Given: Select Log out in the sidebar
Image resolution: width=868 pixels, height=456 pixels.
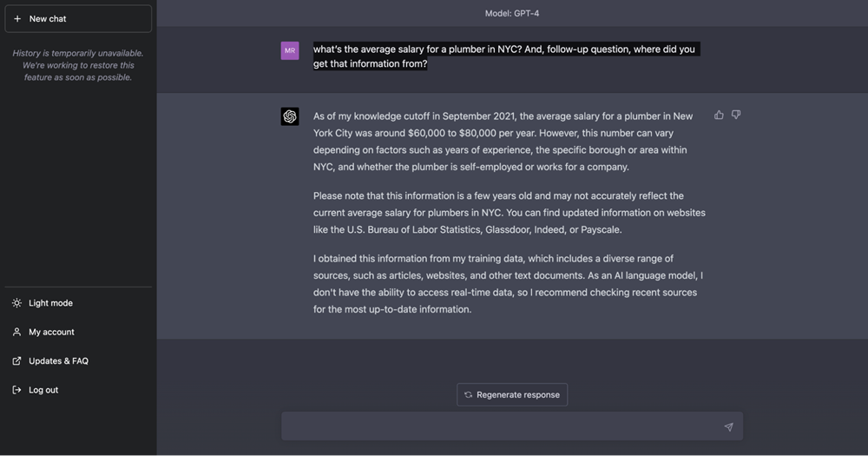Looking at the screenshot, I should (43, 390).
